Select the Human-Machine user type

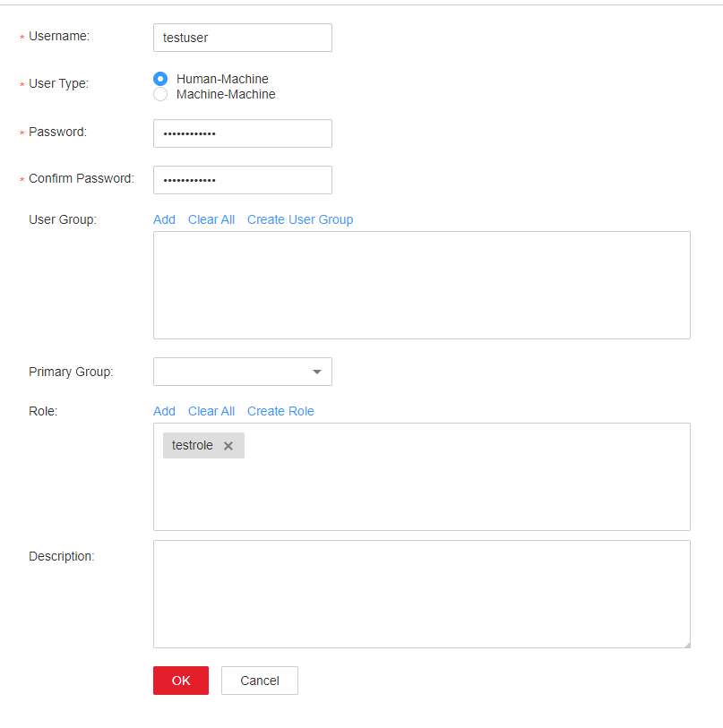coord(160,79)
